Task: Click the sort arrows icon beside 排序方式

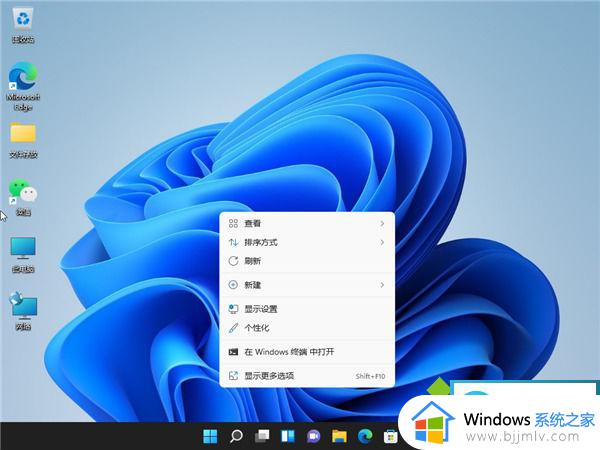Action: pyautogui.click(x=233, y=242)
